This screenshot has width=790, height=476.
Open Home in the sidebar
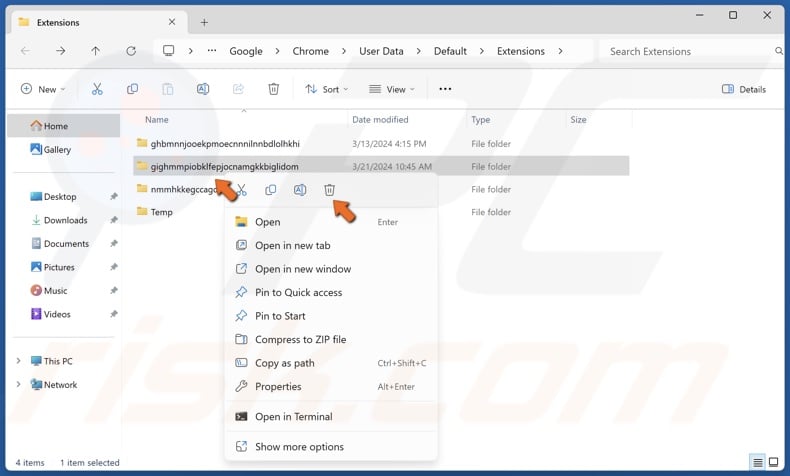(63, 126)
